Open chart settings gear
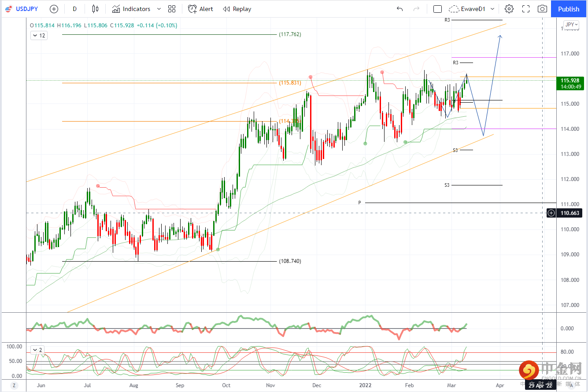Viewport: 588px width, 392px height. (x=509, y=9)
